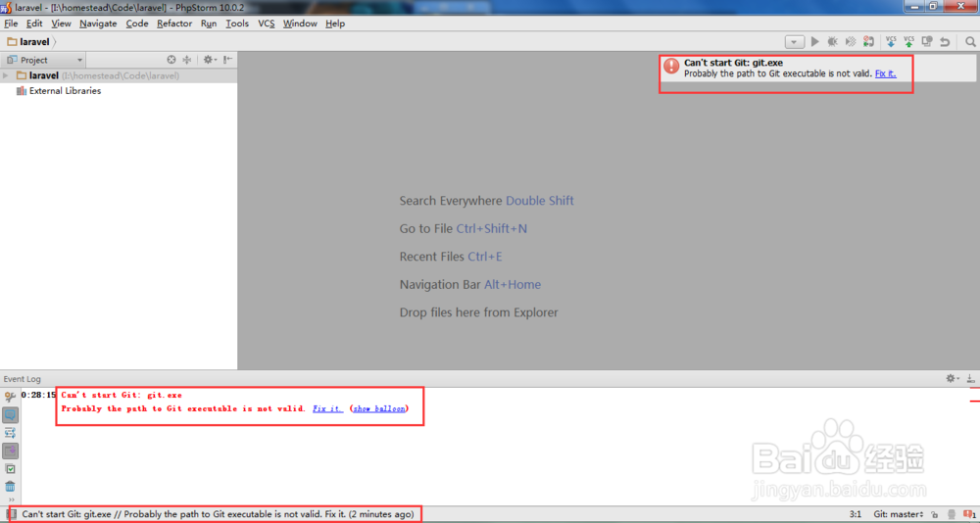Screen dimensions: 980x523
Task: Click Fix it link in Event Log
Action: pyautogui.click(x=328, y=408)
